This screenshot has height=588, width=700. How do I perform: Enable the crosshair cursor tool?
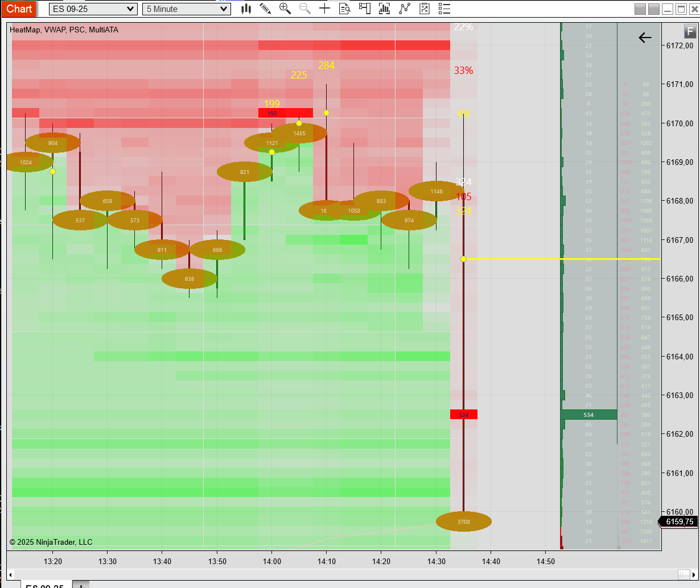(x=324, y=9)
